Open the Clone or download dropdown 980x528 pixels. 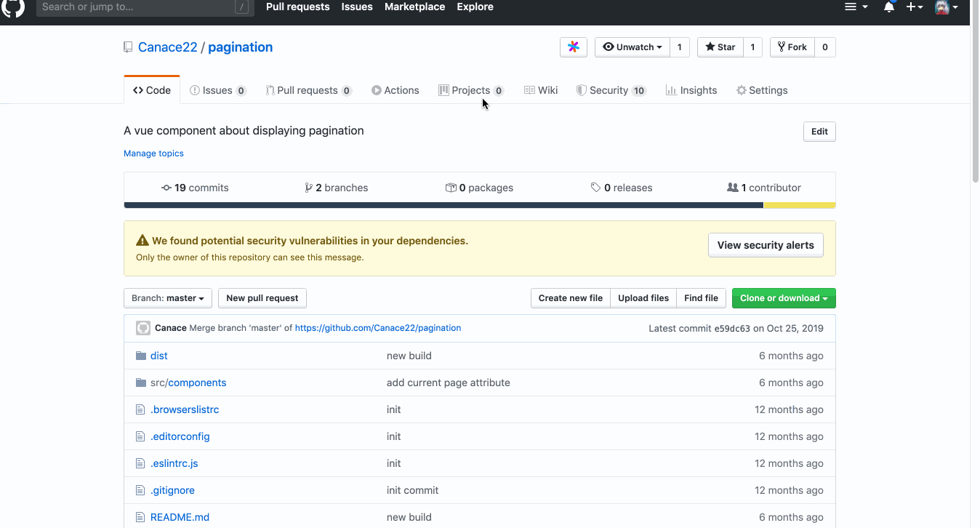pyautogui.click(x=784, y=298)
